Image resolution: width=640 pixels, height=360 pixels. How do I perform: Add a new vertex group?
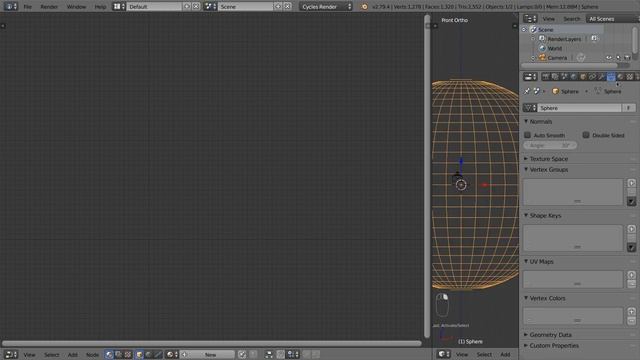(x=631, y=183)
